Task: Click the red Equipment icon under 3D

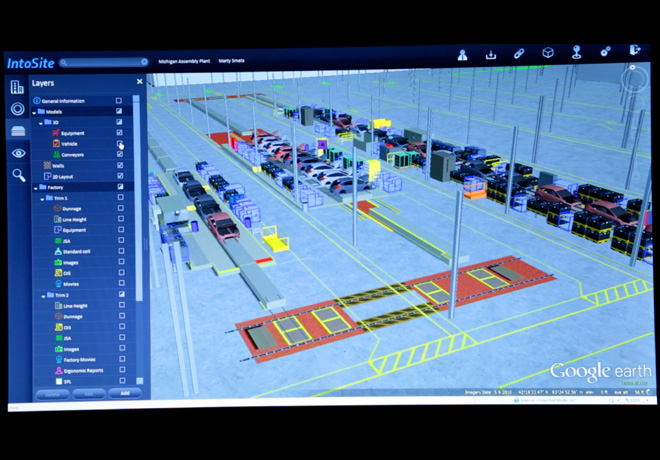Action: tap(56, 133)
